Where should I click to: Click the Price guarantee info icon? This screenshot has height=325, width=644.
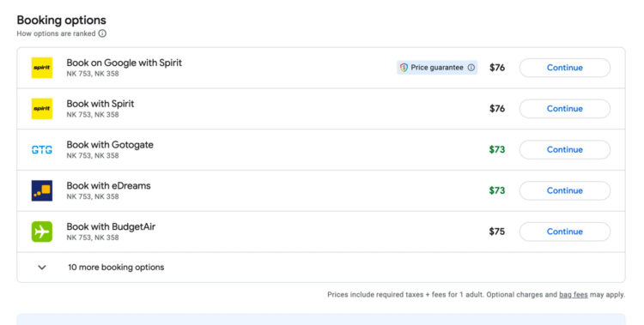[x=471, y=68]
